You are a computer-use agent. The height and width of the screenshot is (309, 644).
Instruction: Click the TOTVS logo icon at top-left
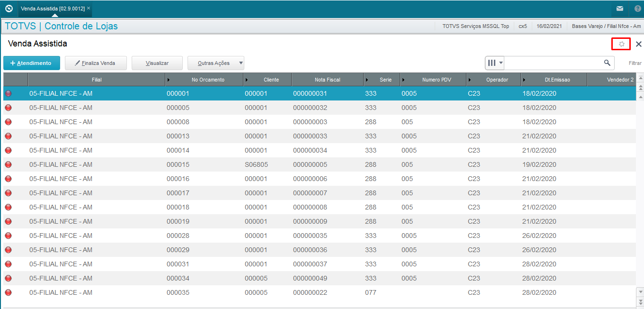pyautogui.click(x=9, y=8)
